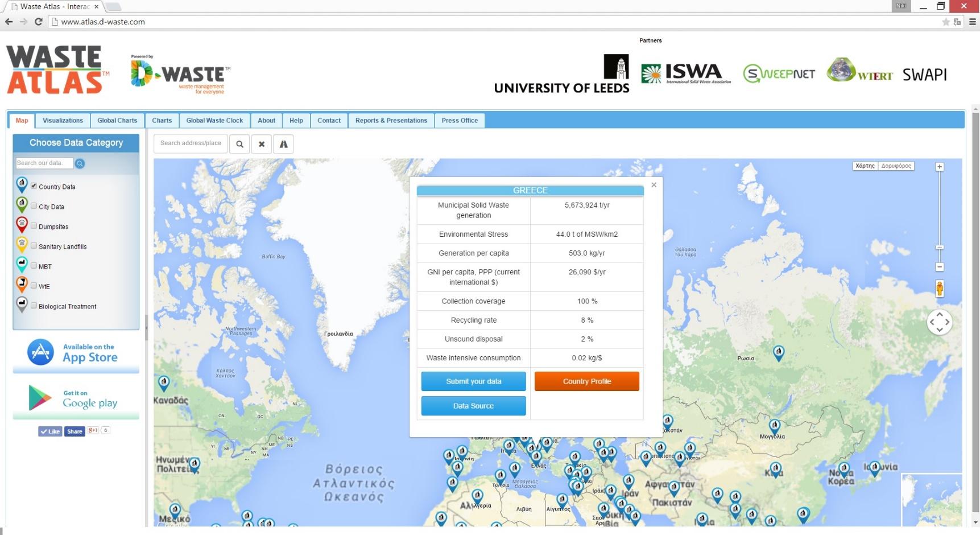The image size is (980, 535).
Task: Click the overview mini-map thumbnail
Action: click(x=931, y=500)
